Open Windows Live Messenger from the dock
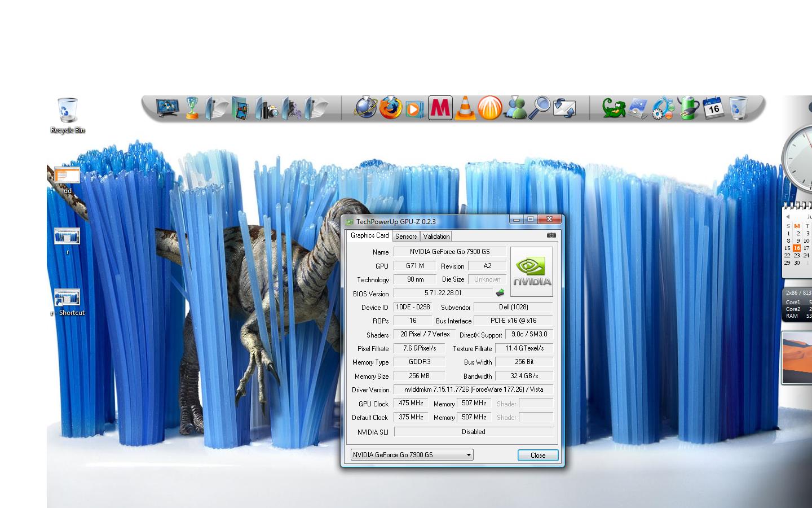This screenshot has width=812, height=508. point(515,107)
